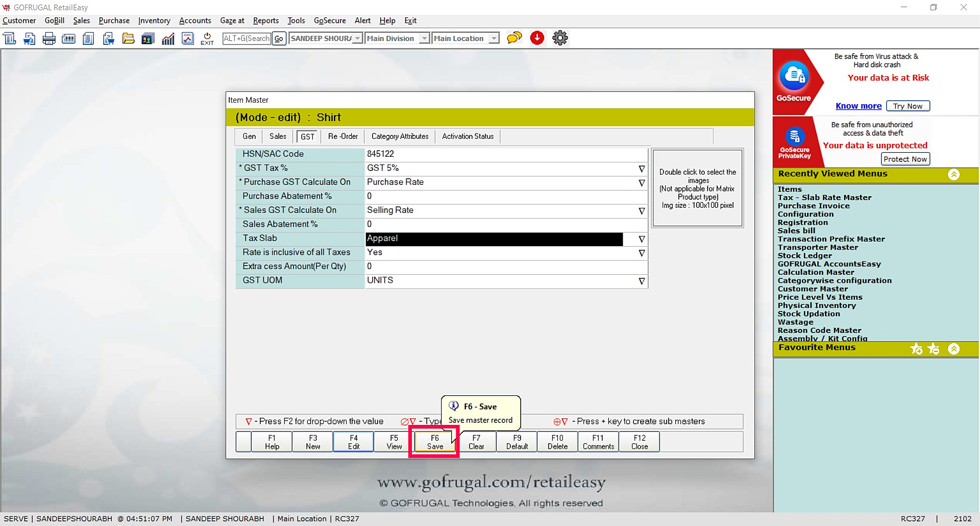980x526 pixels.
Task: Open the SANDEEP SHOURA user dropdown
Action: (357, 38)
